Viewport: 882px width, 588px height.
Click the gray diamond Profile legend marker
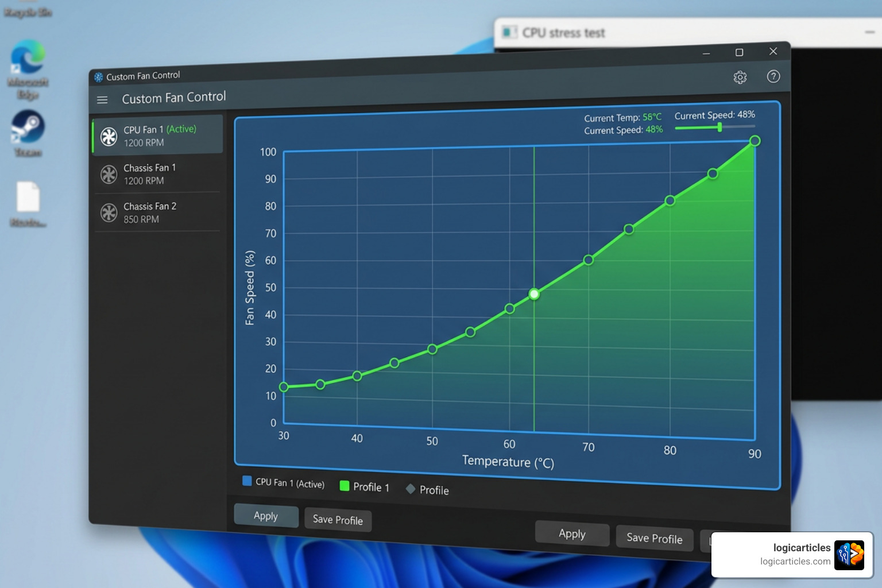(x=411, y=489)
